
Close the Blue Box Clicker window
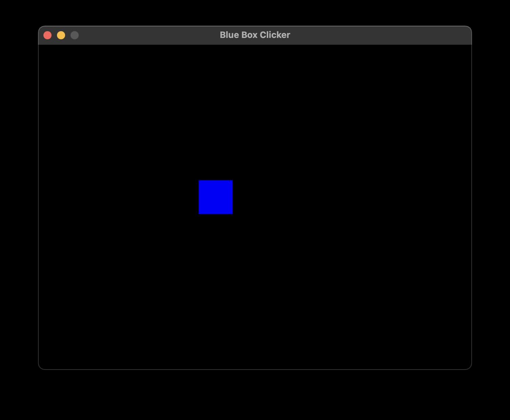point(47,35)
